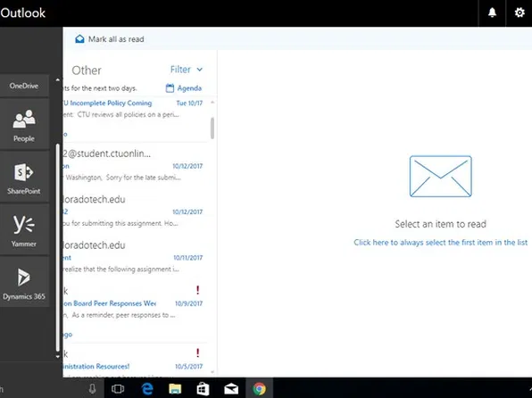Click the message list scrollbar thumb

point(212,128)
